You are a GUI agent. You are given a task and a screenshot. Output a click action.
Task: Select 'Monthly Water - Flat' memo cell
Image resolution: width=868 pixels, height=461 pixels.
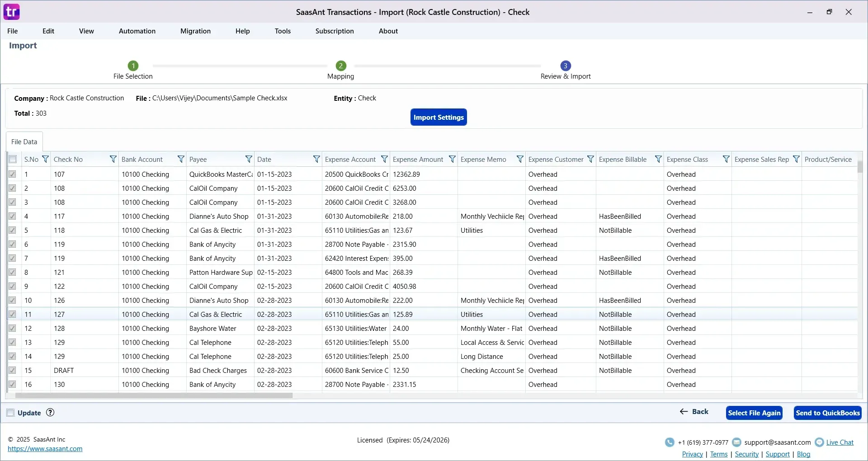(491, 328)
